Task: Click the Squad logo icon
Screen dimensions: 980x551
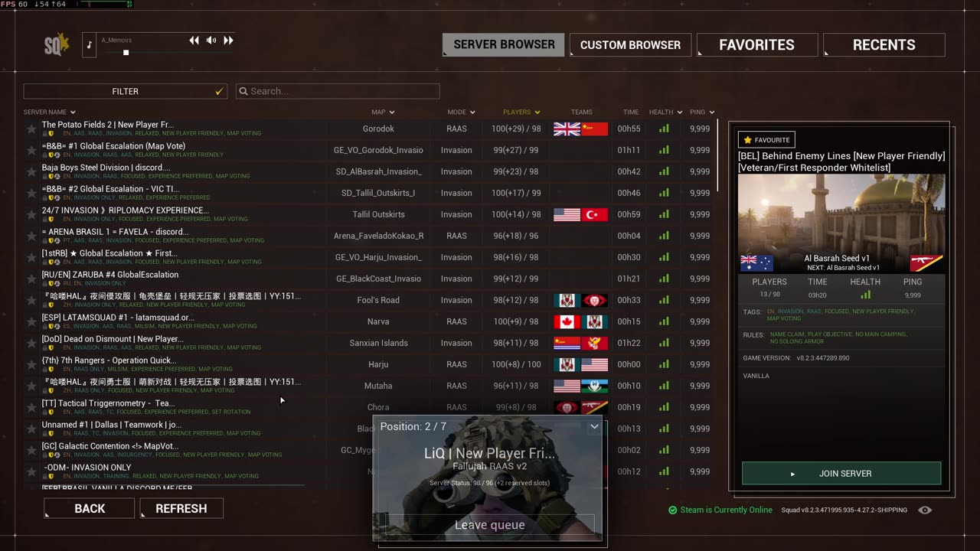Action: (x=57, y=44)
